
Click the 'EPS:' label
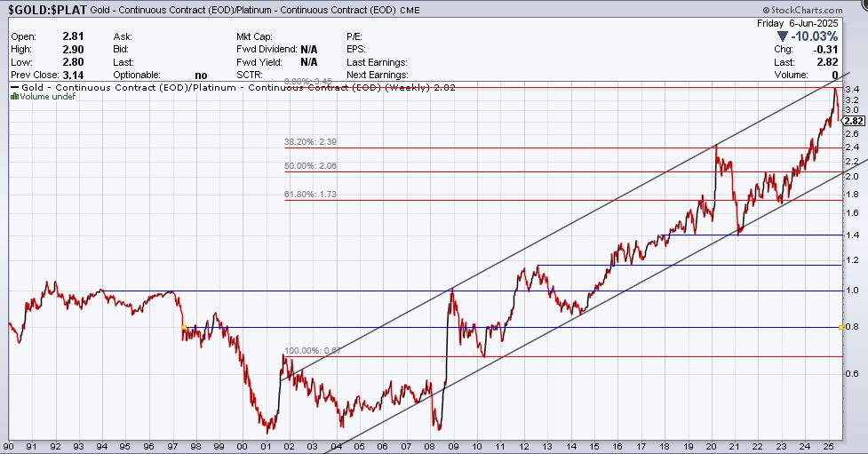[x=356, y=49]
